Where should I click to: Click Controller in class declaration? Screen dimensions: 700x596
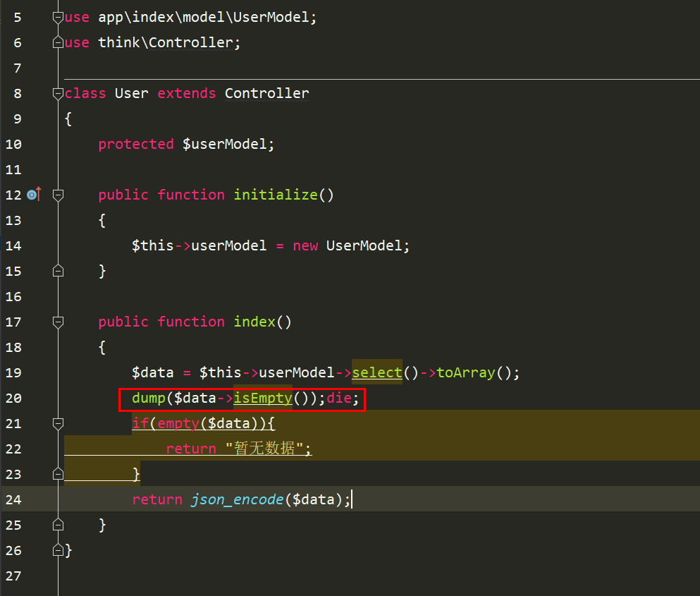(x=267, y=93)
